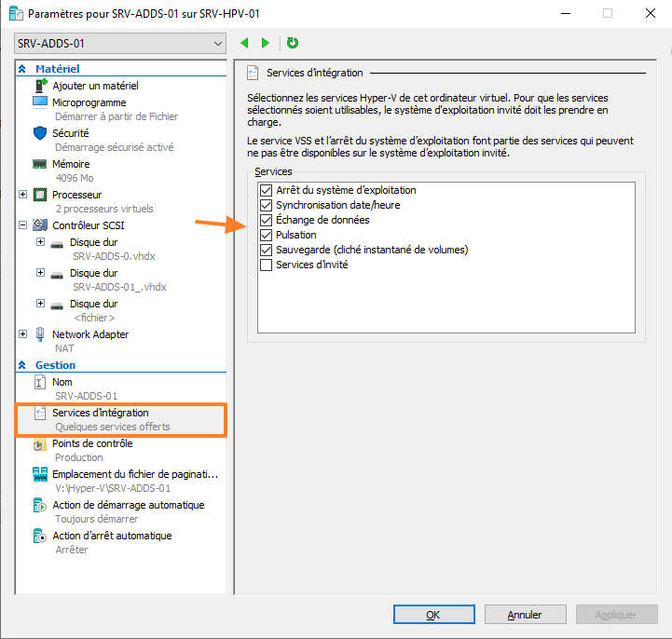This screenshot has height=639, width=672.
Task: Click "Production" under Points de contrôle
Action: (x=79, y=457)
